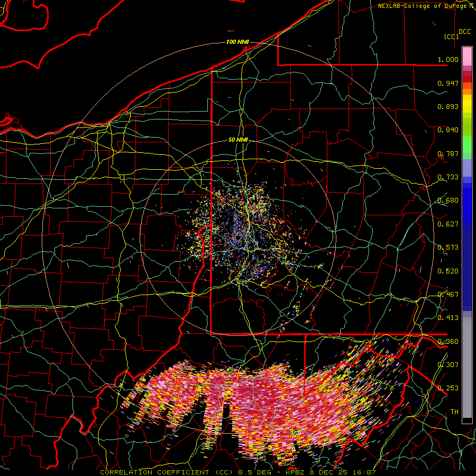Viewport: 476px width, 476px height.
Task: Click the 0.893 scale value
Action: pyautogui.click(x=448, y=106)
